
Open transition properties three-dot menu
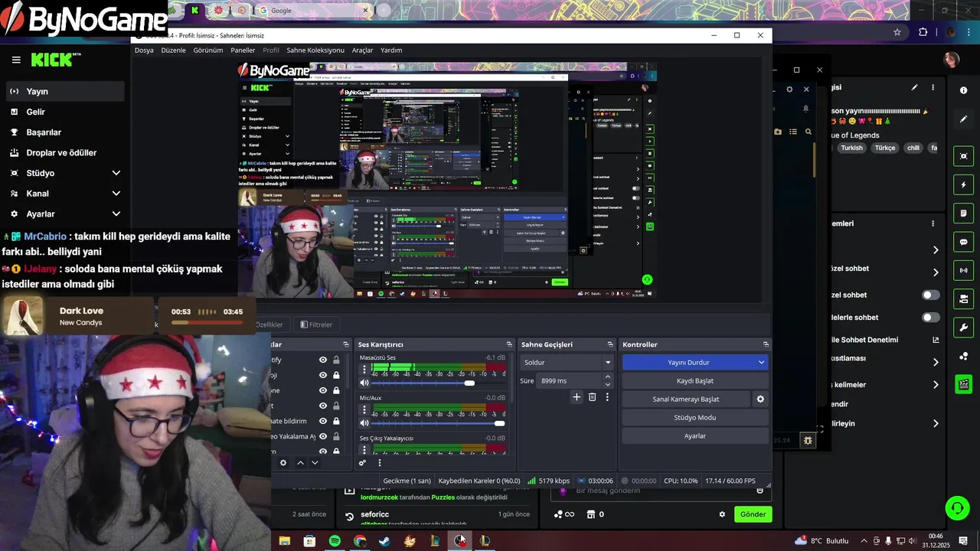point(607,397)
